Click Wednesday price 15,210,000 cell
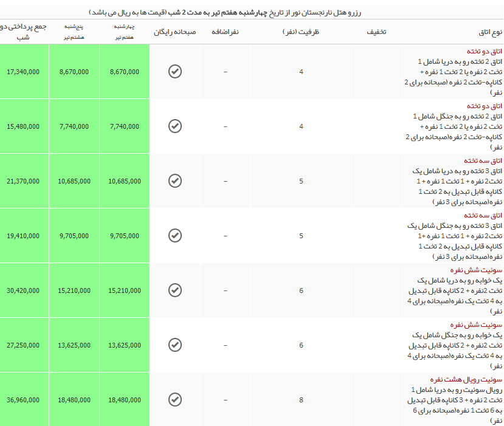 125,290
